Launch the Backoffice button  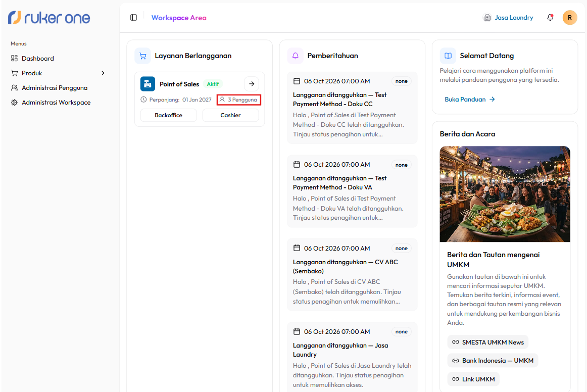168,115
